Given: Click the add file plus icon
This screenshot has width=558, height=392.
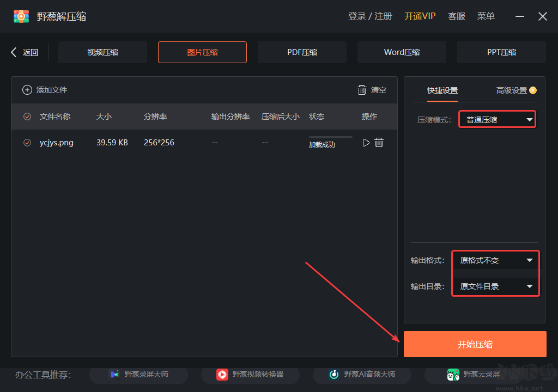Looking at the screenshot, I should [27, 90].
